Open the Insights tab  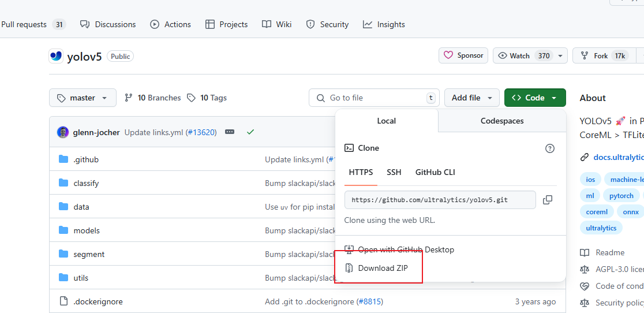pos(384,25)
